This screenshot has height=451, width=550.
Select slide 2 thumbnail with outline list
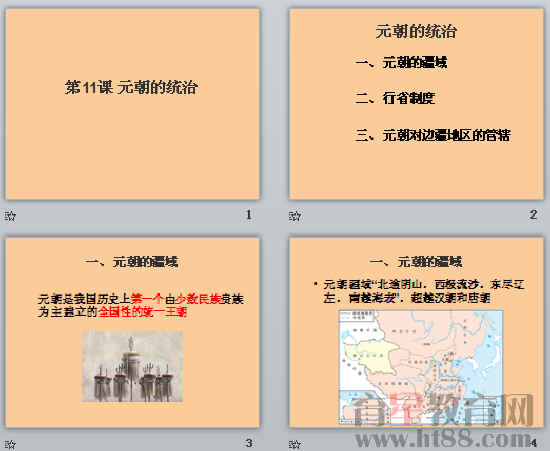[x=416, y=104]
